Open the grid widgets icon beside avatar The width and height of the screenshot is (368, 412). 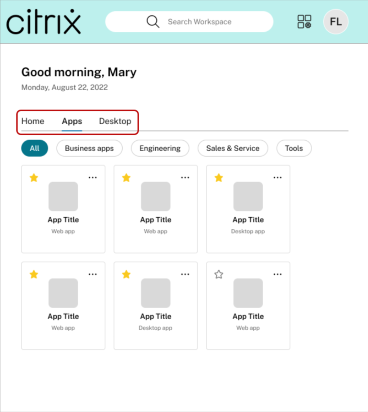coord(304,22)
